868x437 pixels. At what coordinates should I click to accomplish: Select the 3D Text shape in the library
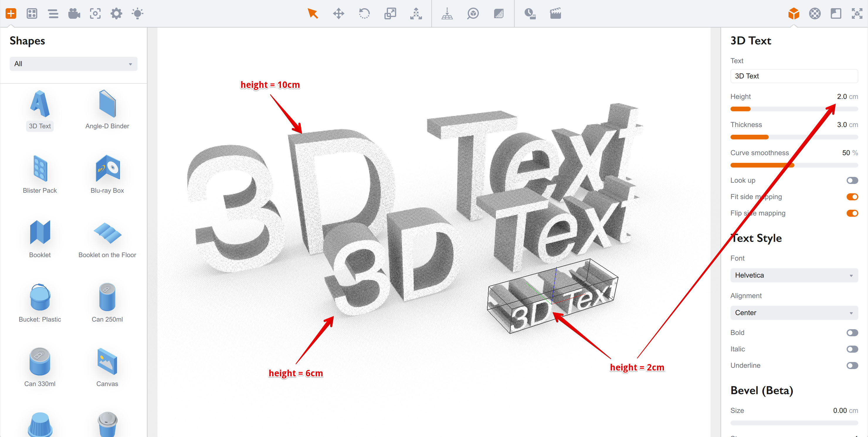39,108
